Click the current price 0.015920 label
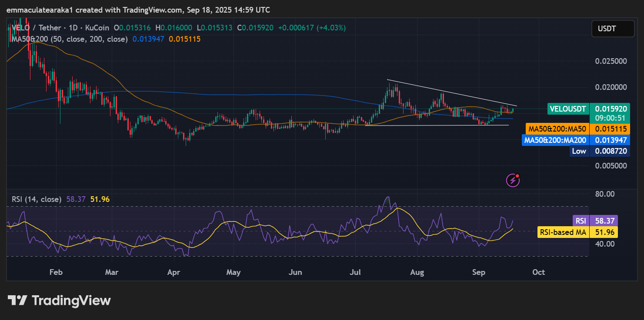 point(611,109)
